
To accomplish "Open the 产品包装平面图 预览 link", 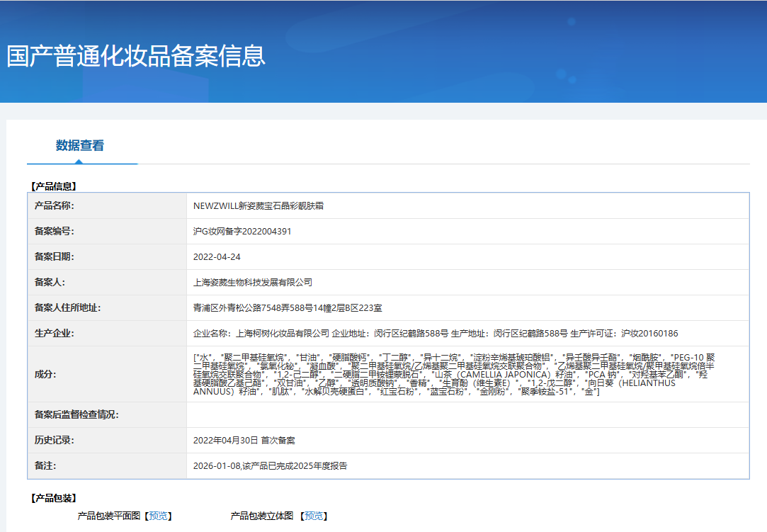I will point(159,516).
